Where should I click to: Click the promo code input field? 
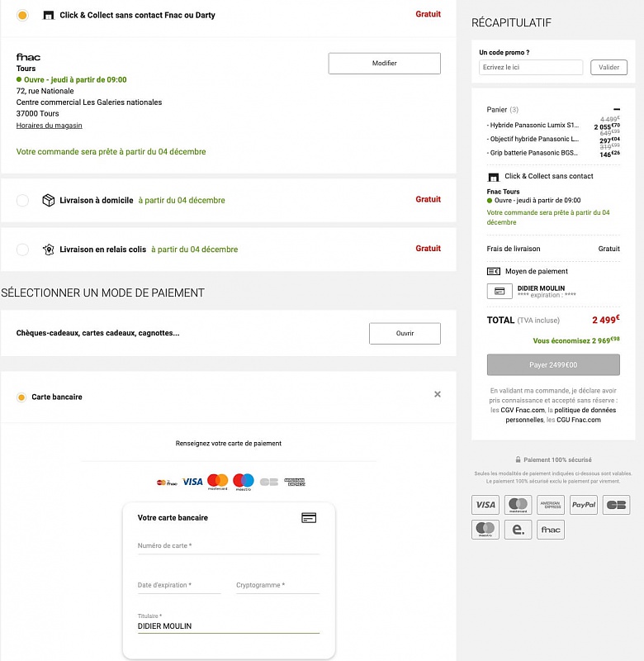[x=531, y=68]
